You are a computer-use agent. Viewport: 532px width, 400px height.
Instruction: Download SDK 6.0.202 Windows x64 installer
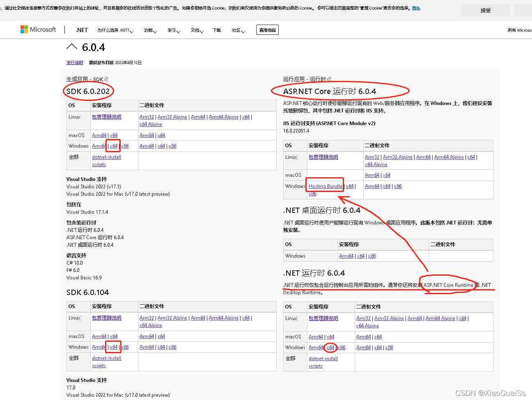[114, 146]
